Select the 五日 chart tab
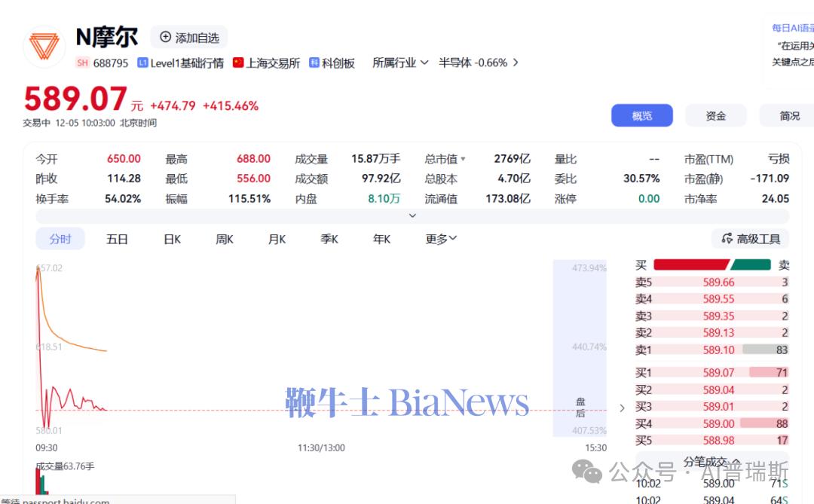This screenshot has height=504, width=814. [x=117, y=239]
